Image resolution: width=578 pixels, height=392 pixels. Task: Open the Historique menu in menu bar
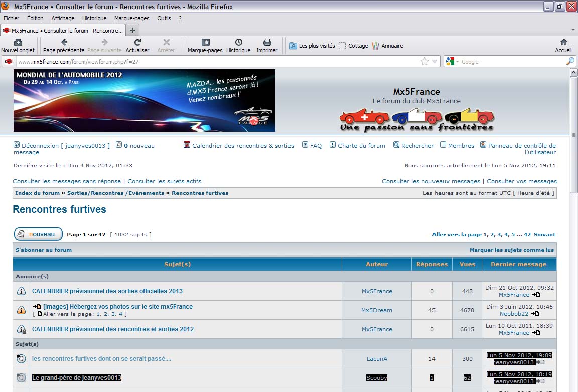point(94,18)
